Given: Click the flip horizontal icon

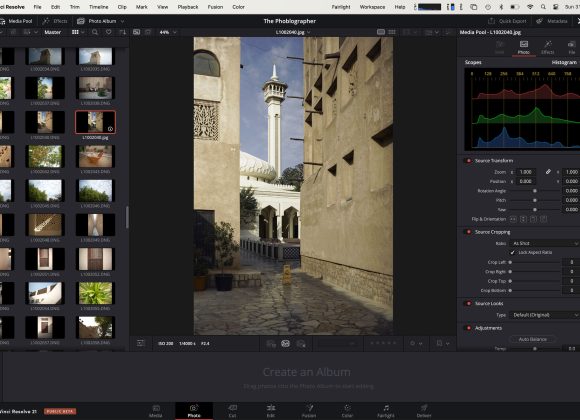Looking at the screenshot, I should (513, 219).
